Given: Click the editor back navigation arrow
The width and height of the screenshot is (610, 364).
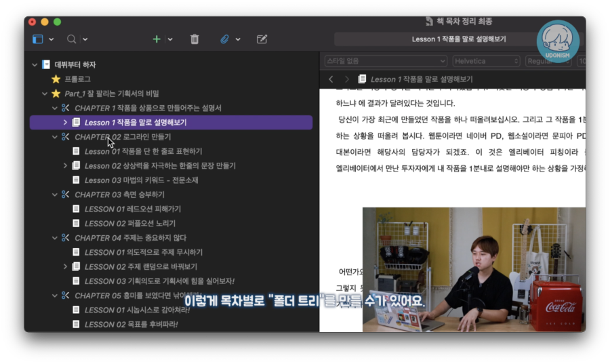Looking at the screenshot, I should pyautogui.click(x=331, y=79).
